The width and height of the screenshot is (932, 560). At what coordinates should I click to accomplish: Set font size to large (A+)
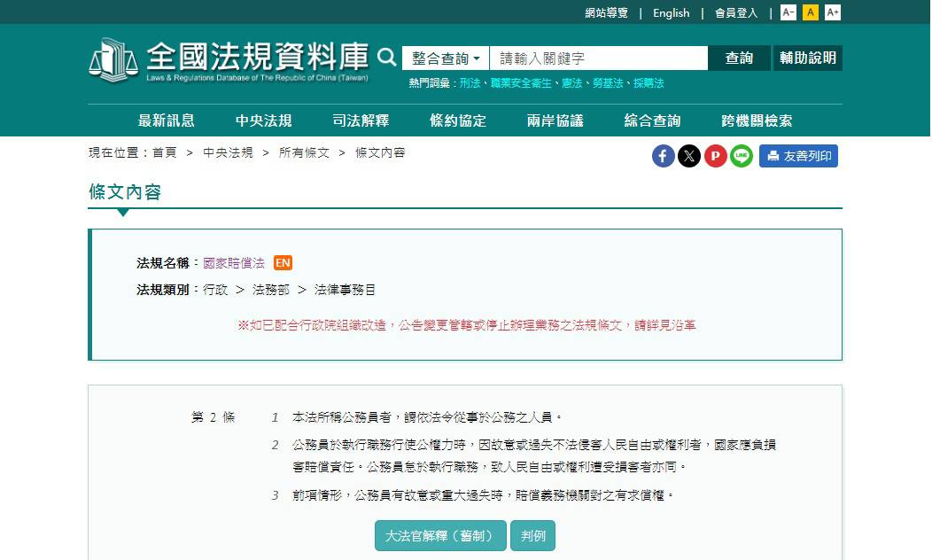(833, 12)
